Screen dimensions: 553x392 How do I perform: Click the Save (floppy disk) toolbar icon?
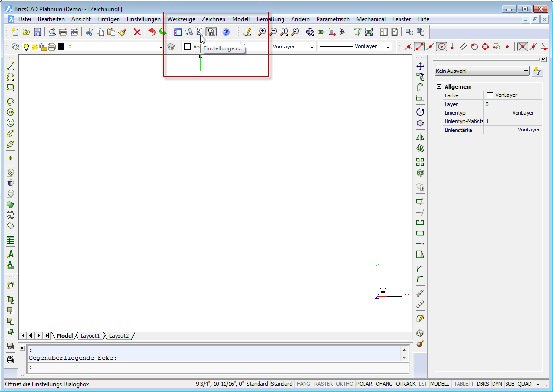(37, 32)
